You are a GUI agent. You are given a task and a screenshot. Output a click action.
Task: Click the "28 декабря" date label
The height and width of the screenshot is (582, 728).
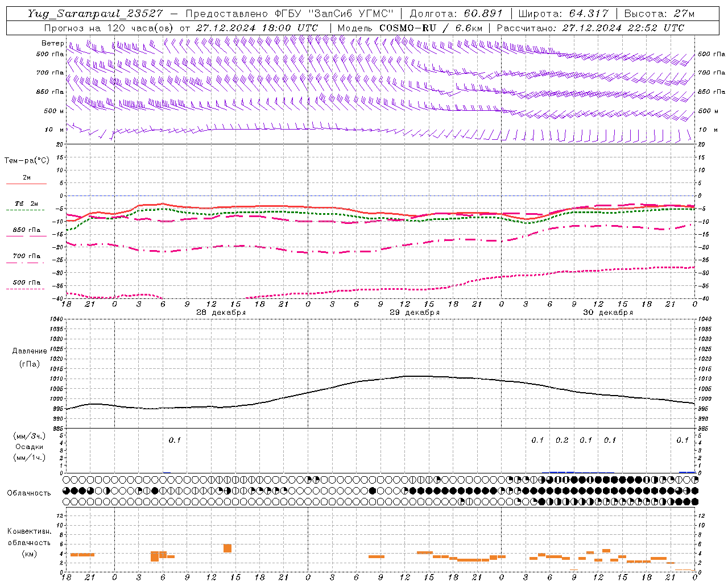click(x=221, y=313)
